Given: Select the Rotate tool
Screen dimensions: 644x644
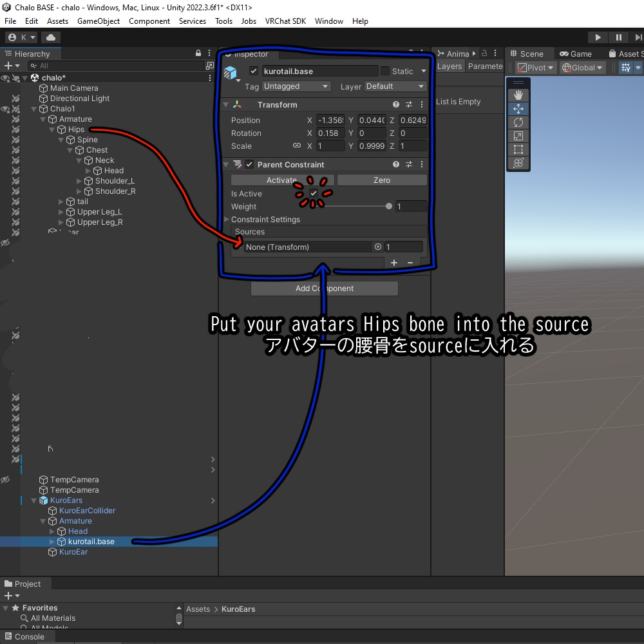Looking at the screenshot, I should 518,122.
